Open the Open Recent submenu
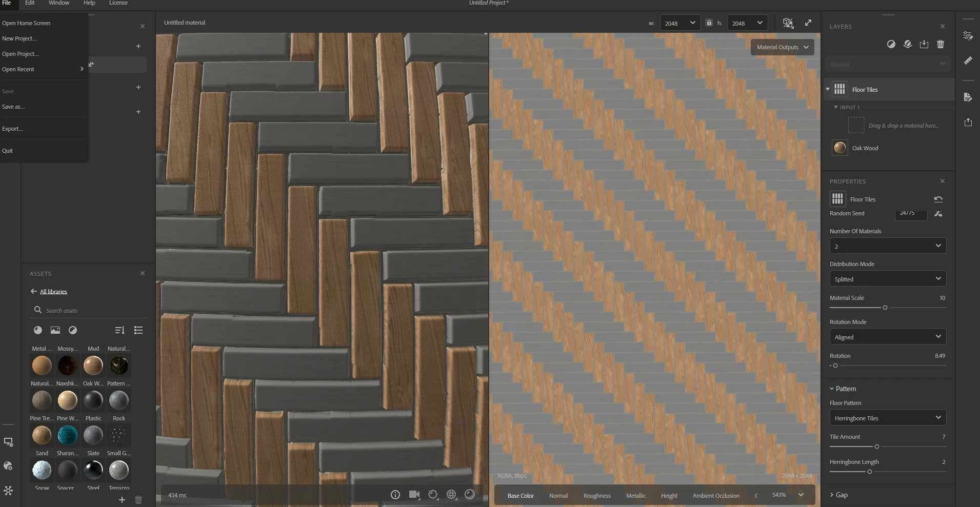Image resolution: width=980 pixels, height=507 pixels. (43, 69)
